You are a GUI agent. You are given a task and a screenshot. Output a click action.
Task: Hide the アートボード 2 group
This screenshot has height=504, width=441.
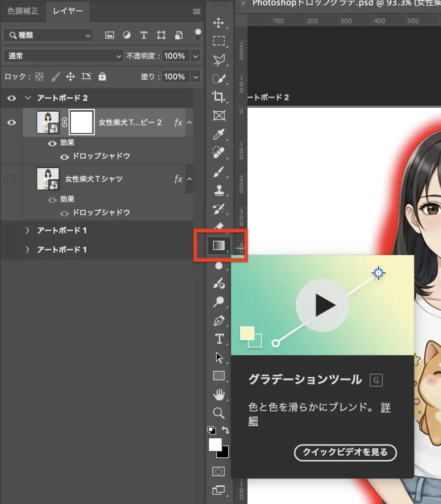tap(11, 98)
